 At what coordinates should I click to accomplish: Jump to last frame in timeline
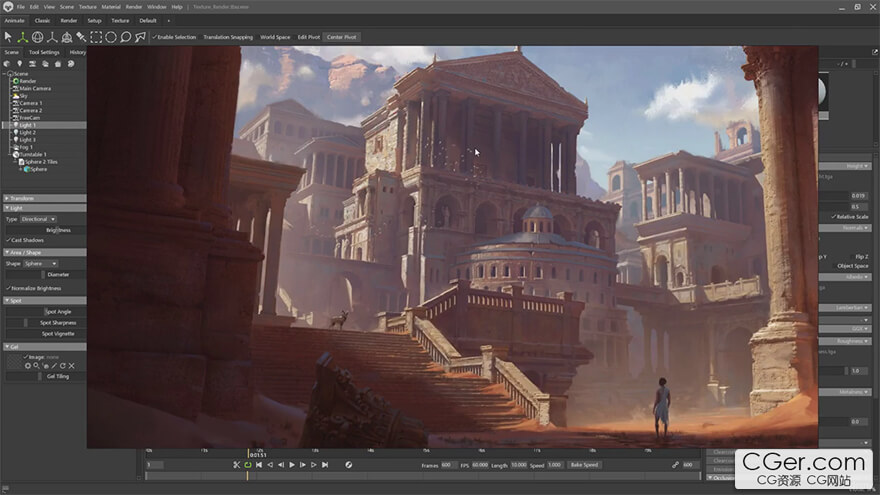click(325, 465)
